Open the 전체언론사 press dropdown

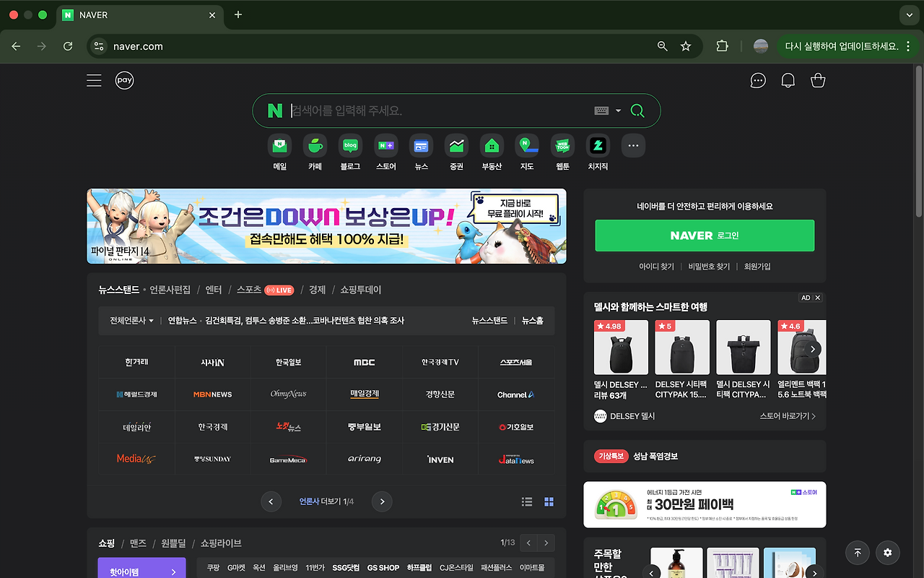131,320
